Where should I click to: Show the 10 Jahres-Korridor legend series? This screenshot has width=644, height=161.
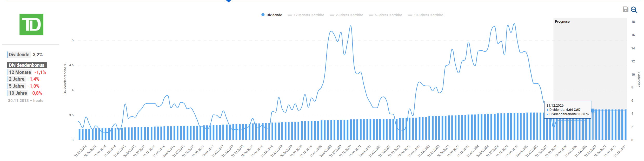pos(425,15)
